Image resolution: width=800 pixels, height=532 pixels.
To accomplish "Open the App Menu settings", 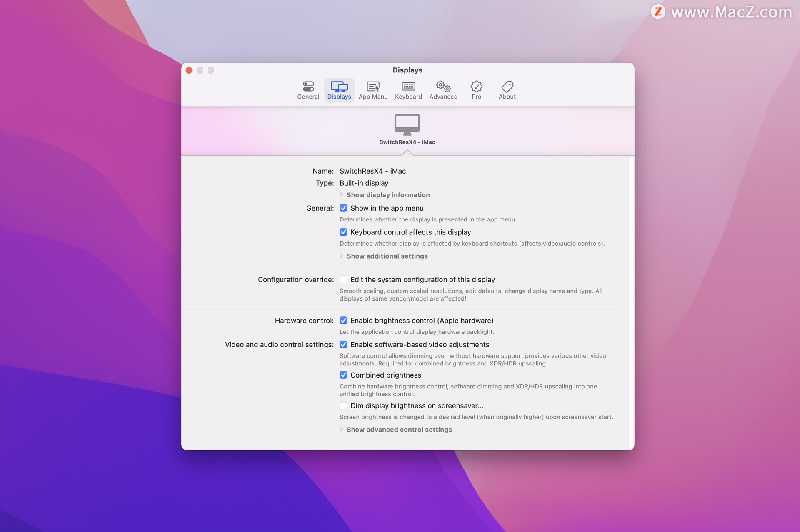I will [x=372, y=89].
